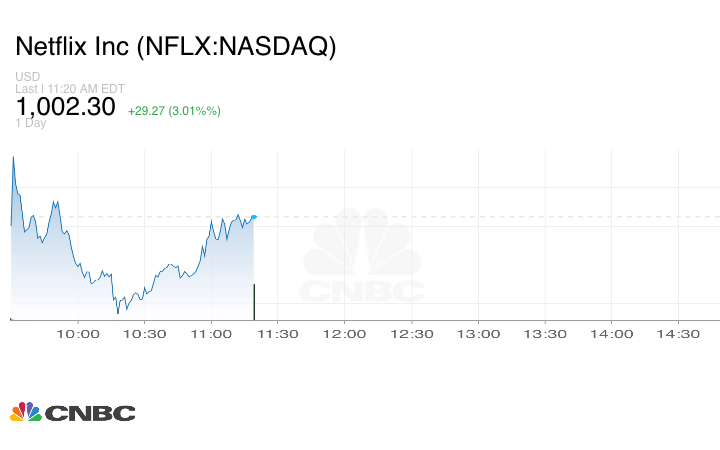Click the CNBC peacock logo icon
This screenshot has width=720, height=450.
[26, 411]
